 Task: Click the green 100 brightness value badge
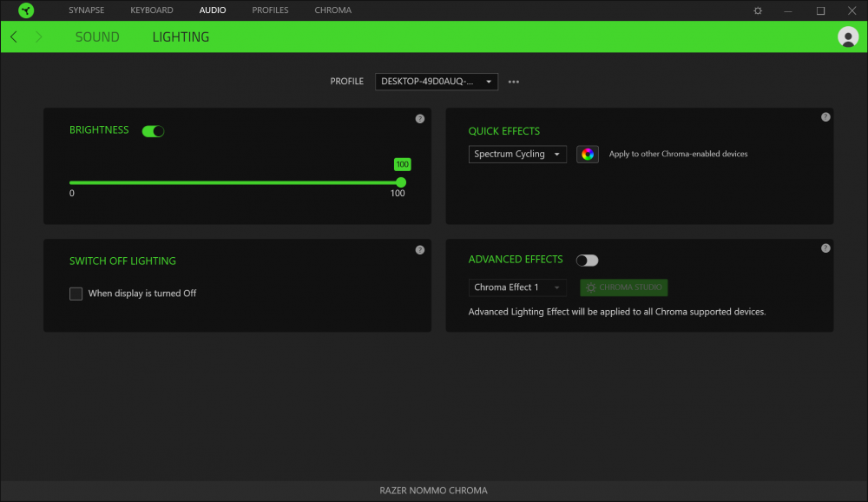[x=403, y=164]
